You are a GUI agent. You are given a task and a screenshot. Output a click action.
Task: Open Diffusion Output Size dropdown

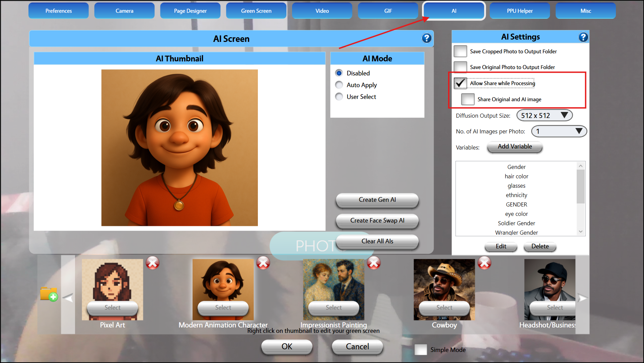click(544, 115)
